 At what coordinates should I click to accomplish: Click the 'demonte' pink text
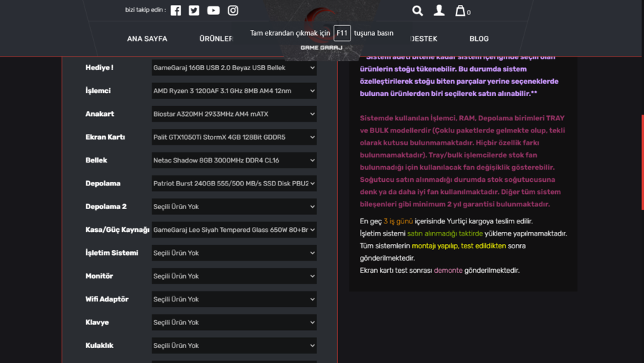tap(448, 271)
